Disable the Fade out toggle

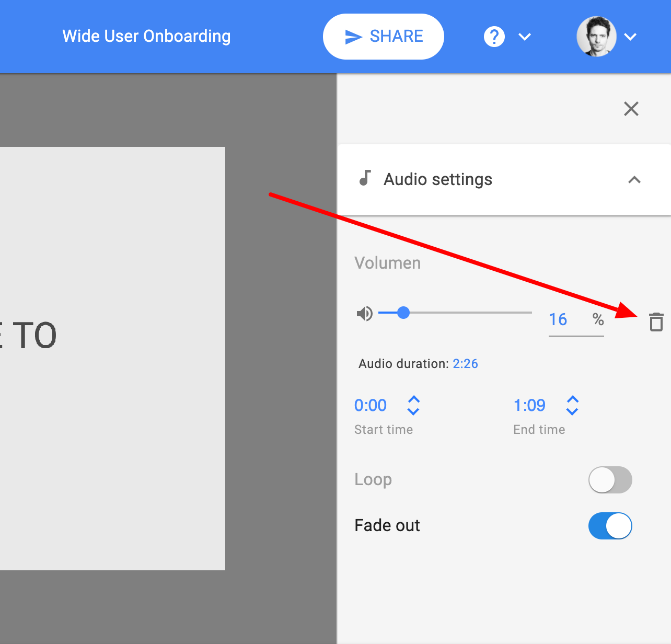(x=610, y=526)
